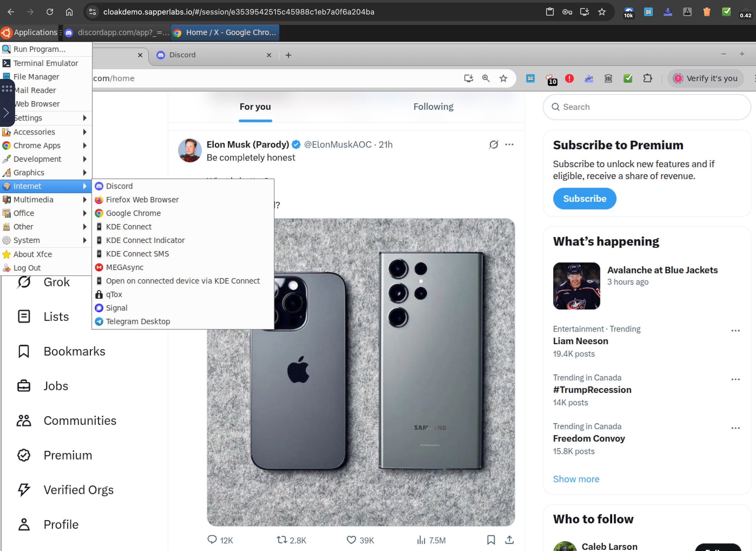Click the Subscribe button
The height and width of the screenshot is (551, 756).
pos(584,199)
